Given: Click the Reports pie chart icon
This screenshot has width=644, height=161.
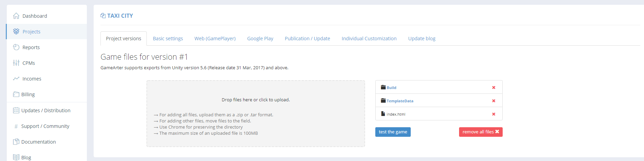Looking at the screenshot, I should point(16,47).
